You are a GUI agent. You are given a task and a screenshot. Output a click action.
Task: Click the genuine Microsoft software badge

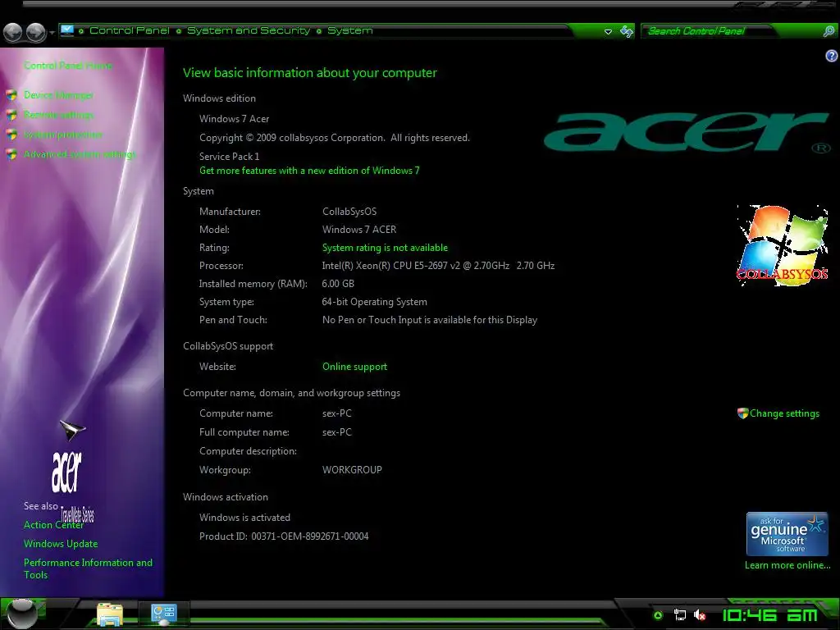(787, 534)
